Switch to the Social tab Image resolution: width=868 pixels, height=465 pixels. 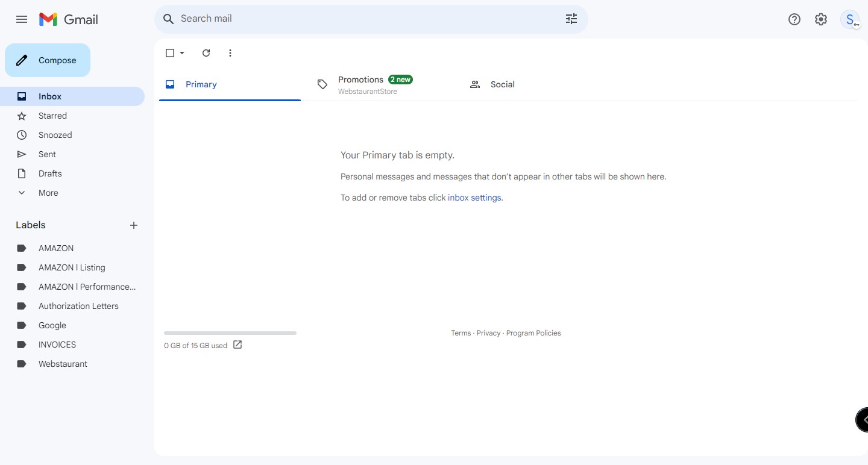tap(535, 84)
